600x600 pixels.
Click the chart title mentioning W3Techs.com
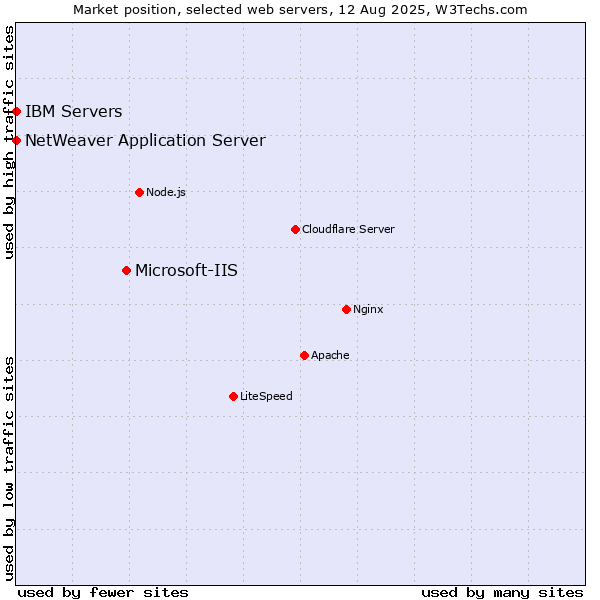tap(300, 10)
